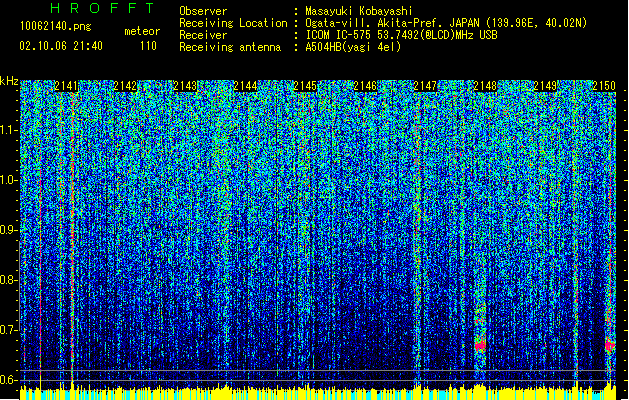This screenshot has height=400, width=629.
Task: Click the 2141 time marker
Action: tap(66, 86)
